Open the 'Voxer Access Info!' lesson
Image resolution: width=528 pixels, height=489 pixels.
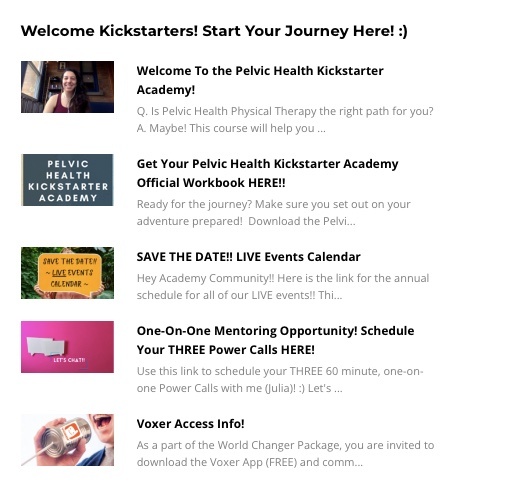191,424
